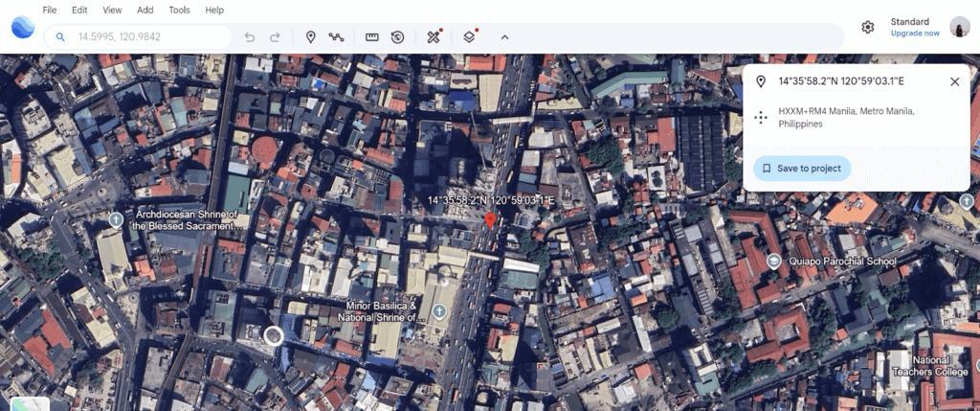The image size is (980, 411).
Task: Open historical imagery time tool
Action: (x=397, y=37)
